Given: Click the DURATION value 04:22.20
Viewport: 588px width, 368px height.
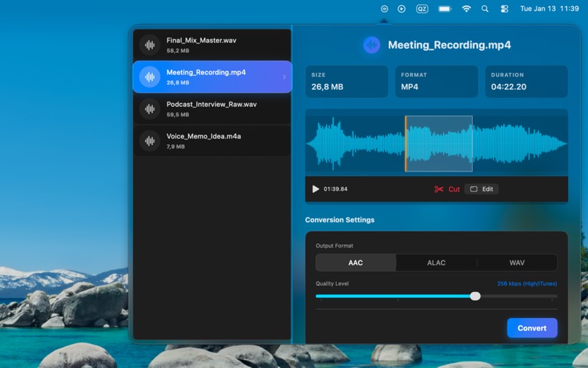Looking at the screenshot, I should pyautogui.click(x=509, y=87).
